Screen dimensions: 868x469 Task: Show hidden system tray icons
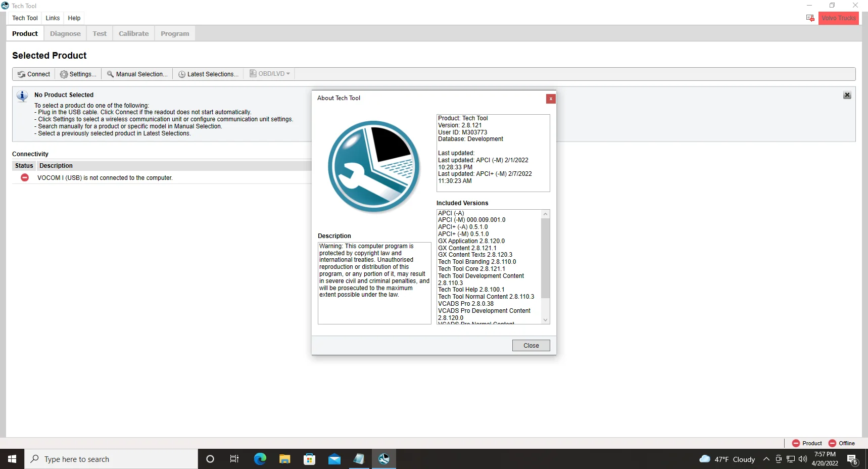766,459
